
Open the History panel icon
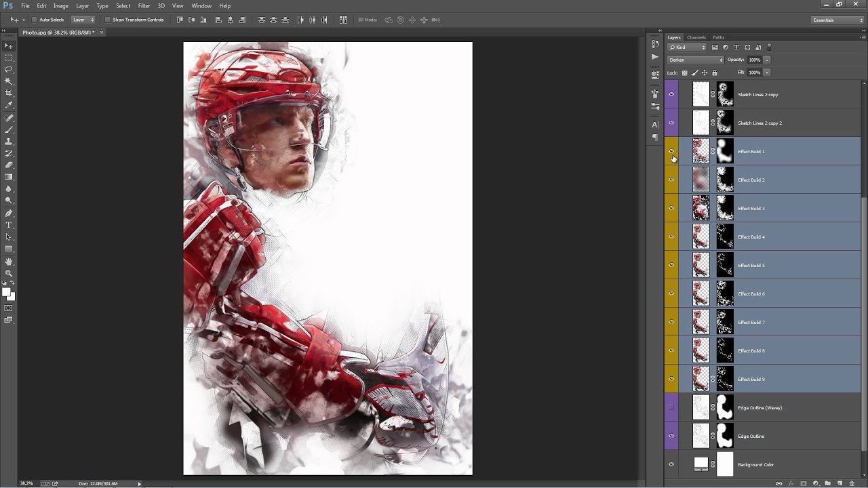pyautogui.click(x=655, y=44)
